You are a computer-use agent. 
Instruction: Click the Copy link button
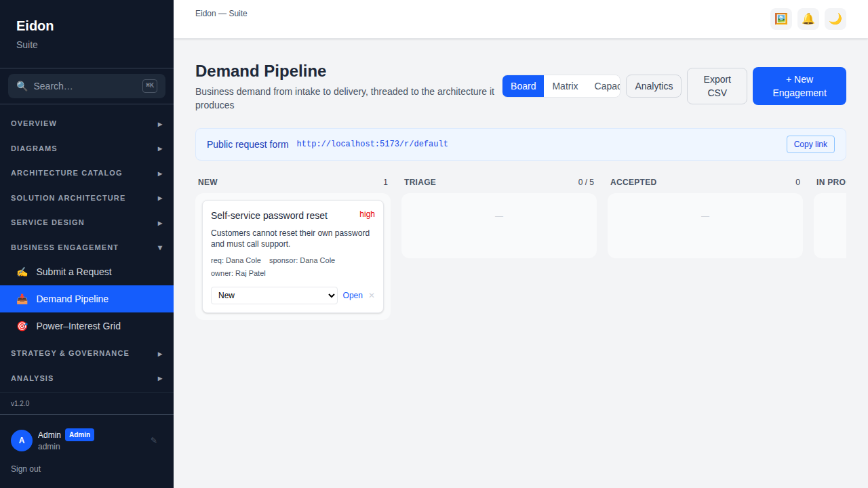[x=810, y=144]
